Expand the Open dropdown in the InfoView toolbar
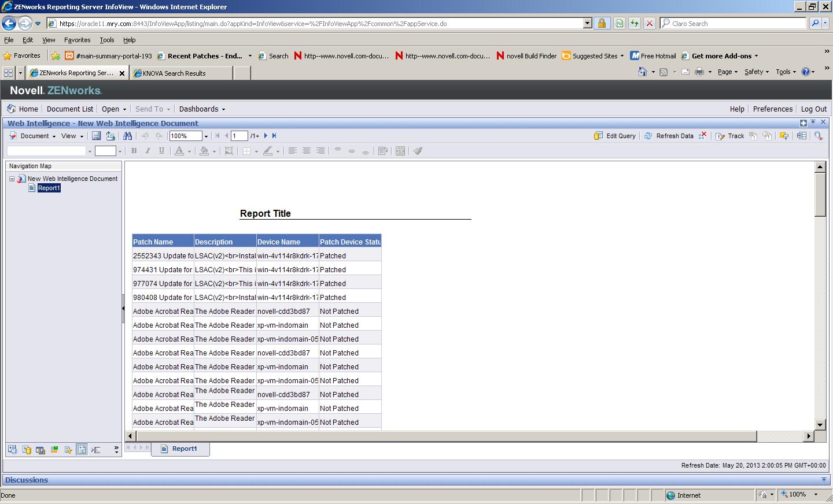The image size is (833, 504). pos(114,109)
